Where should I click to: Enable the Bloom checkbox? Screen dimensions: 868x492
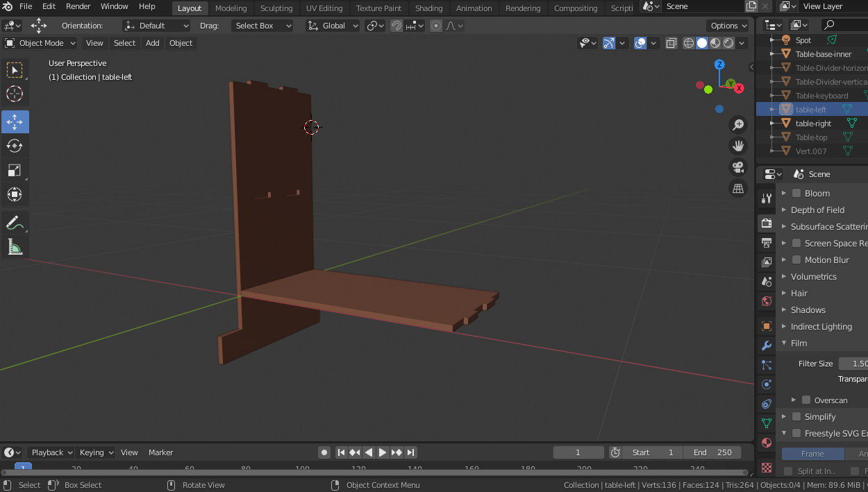click(x=796, y=194)
